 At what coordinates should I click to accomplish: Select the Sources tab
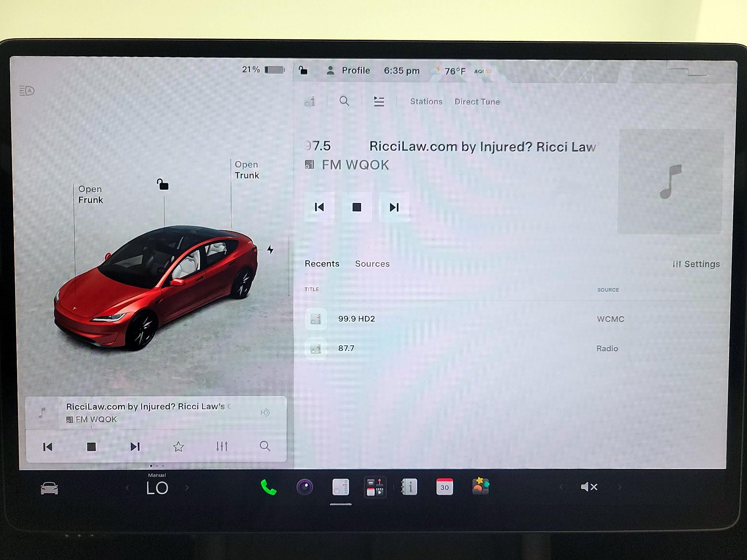372,264
